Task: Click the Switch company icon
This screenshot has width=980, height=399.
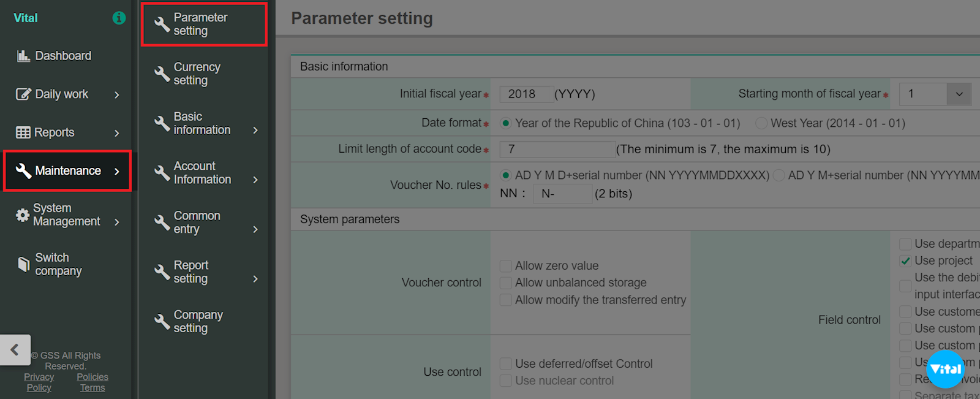Action: click(x=23, y=264)
